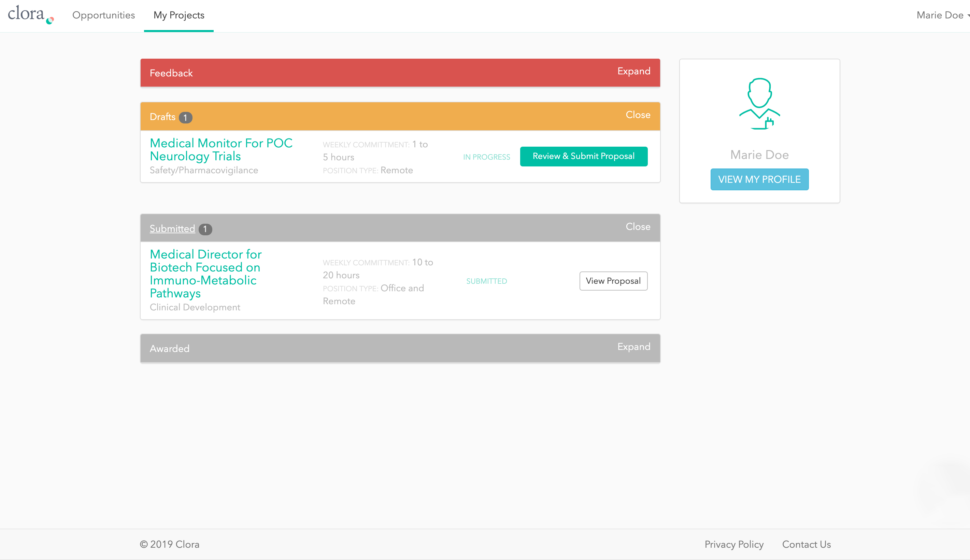The width and height of the screenshot is (970, 560).
Task: Toggle Drafts section visibility
Action: [x=638, y=115]
